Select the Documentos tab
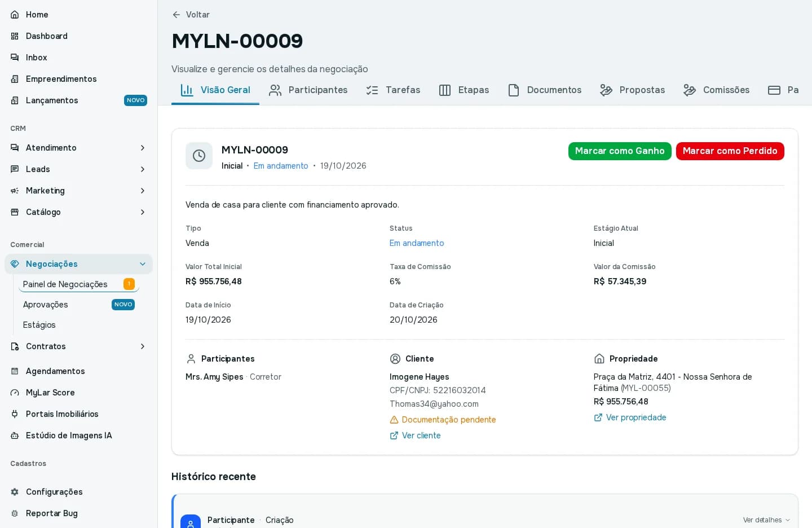Screen dimensions: 812x528 coord(544,90)
